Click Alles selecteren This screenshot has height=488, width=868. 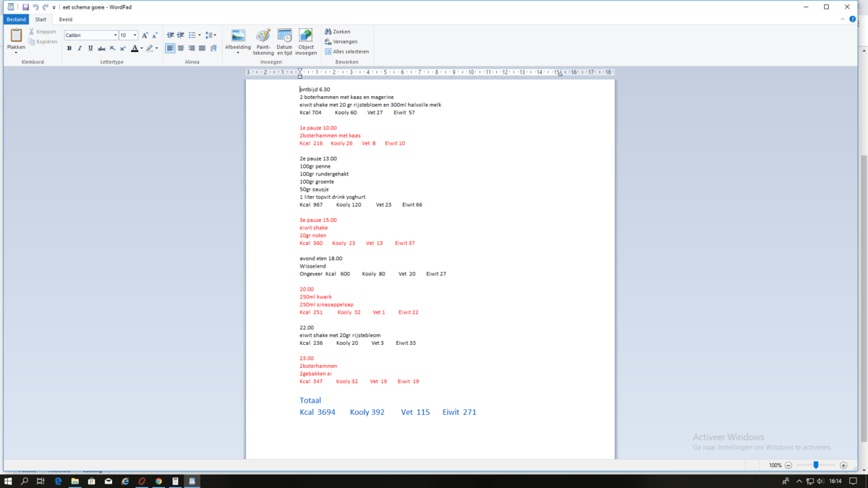pos(347,51)
